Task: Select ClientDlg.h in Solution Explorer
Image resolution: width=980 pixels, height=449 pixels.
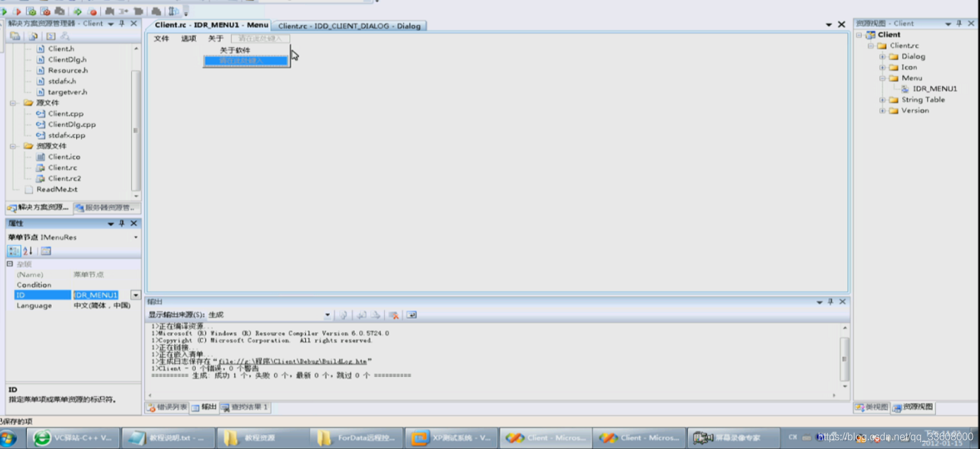Action: [x=67, y=59]
